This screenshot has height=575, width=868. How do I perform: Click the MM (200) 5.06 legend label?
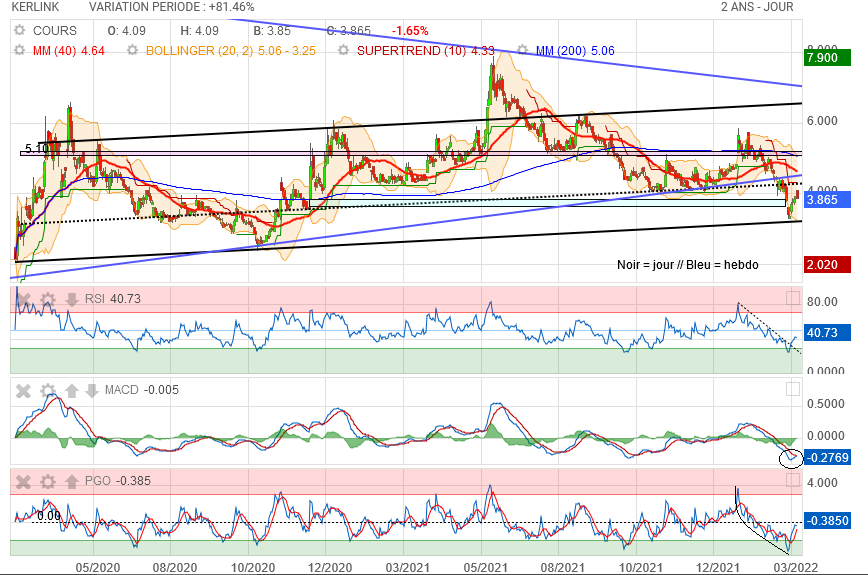575,50
